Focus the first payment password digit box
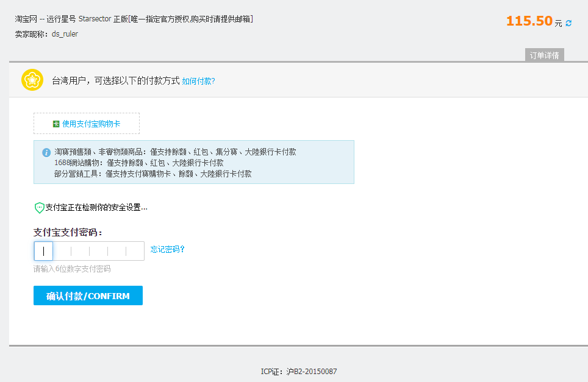This screenshot has width=588, height=382. click(x=43, y=251)
